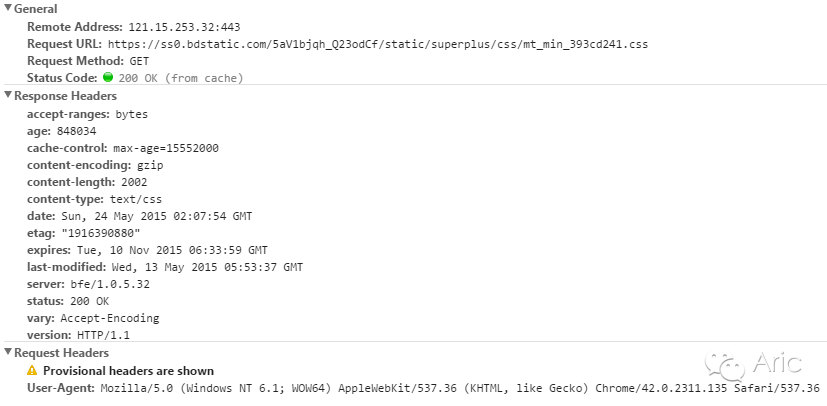
Task: Click the Status Code 200 OK text
Action: click(181, 79)
